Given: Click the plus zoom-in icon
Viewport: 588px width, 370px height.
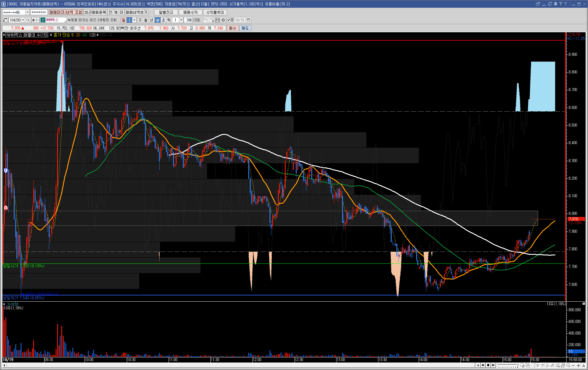Looking at the screenshot, I should click(x=578, y=365).
